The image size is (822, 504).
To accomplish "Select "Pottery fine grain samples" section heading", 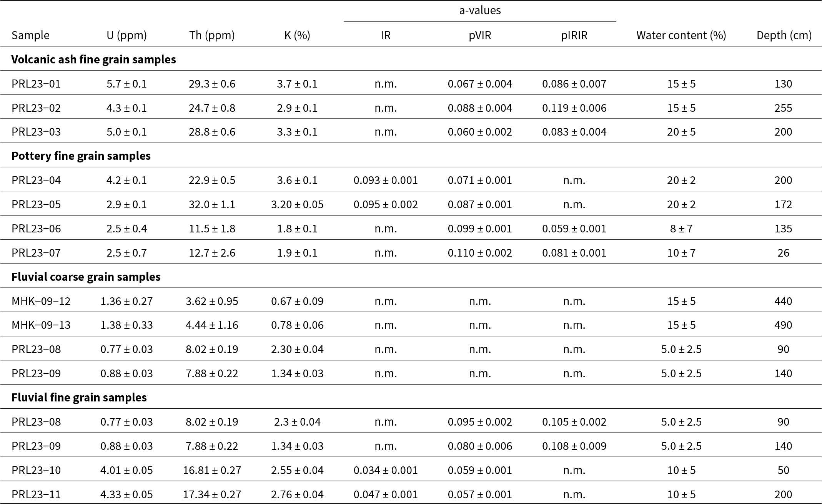I will coord(81,156).
